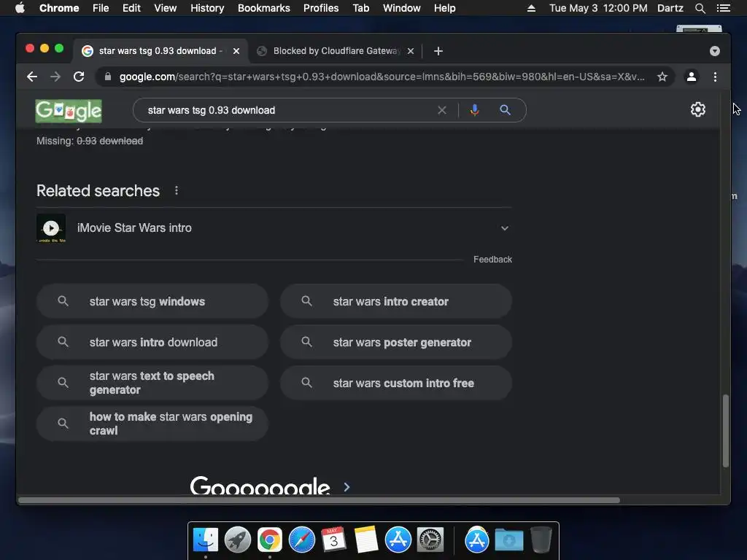The image size is (747, 560).
Task: Open the Apple menu
Action: tap(20, 8)
